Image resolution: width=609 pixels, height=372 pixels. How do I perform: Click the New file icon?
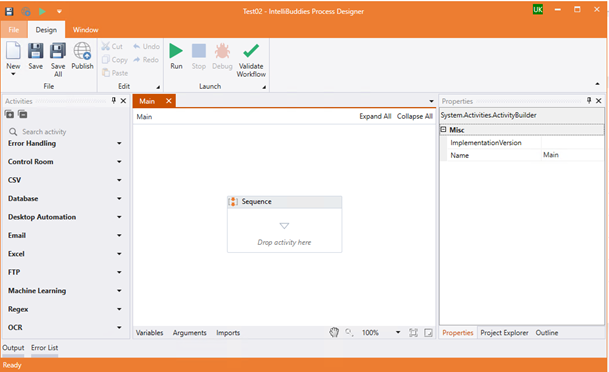pyautogui.click(x=13, y=51)
